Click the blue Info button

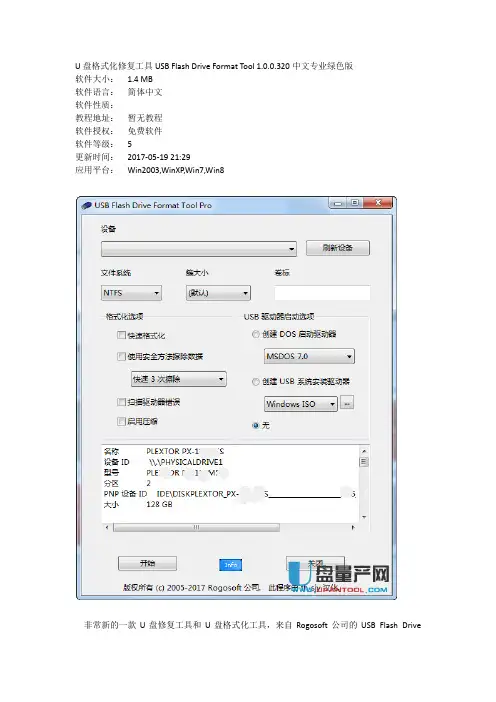tap(231, 565)
